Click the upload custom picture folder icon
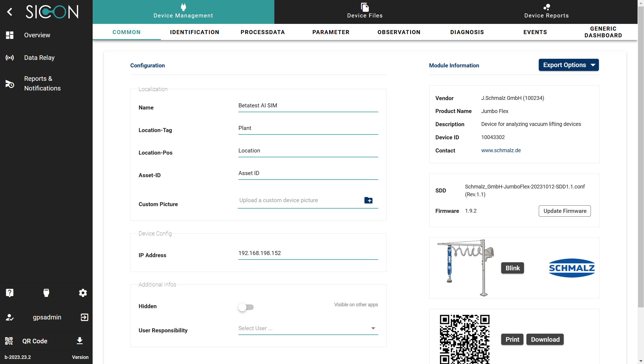 [368, 200]
